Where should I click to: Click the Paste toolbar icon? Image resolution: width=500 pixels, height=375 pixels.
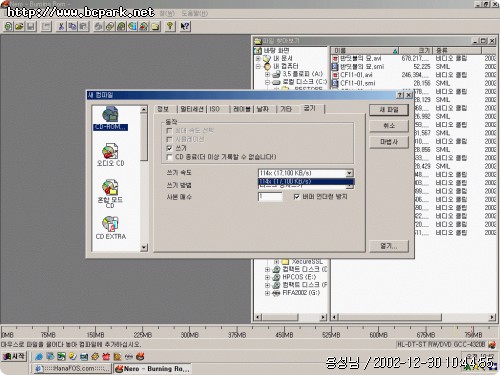coord(83,26)
